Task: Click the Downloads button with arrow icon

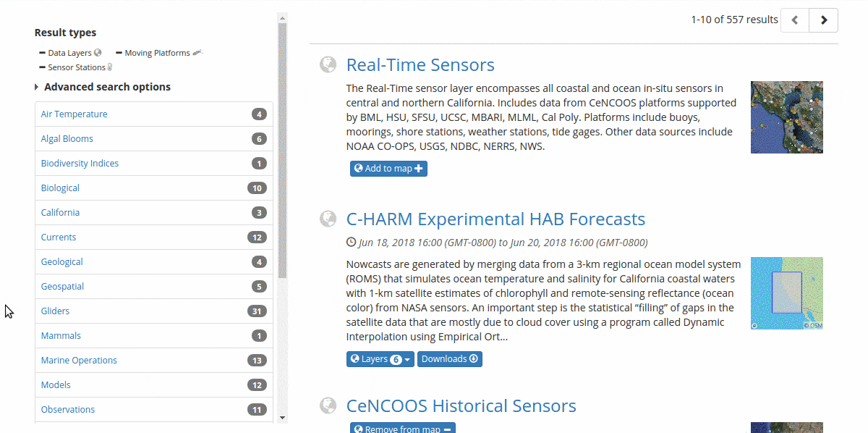Action: point(449,359)
